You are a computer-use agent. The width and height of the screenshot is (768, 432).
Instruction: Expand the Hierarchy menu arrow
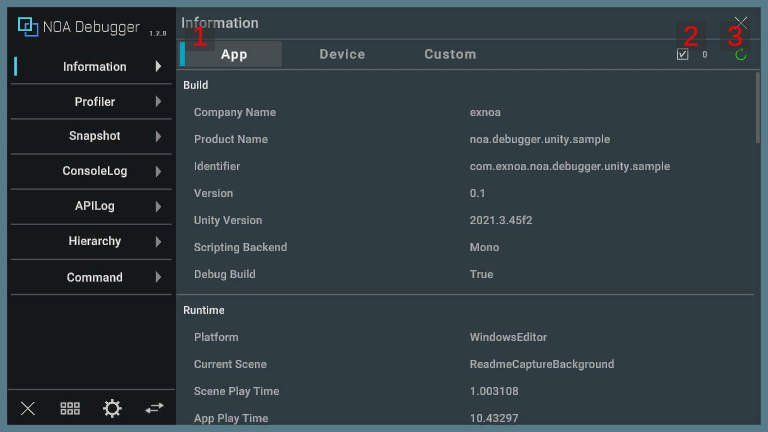click(x=158, y=241)
